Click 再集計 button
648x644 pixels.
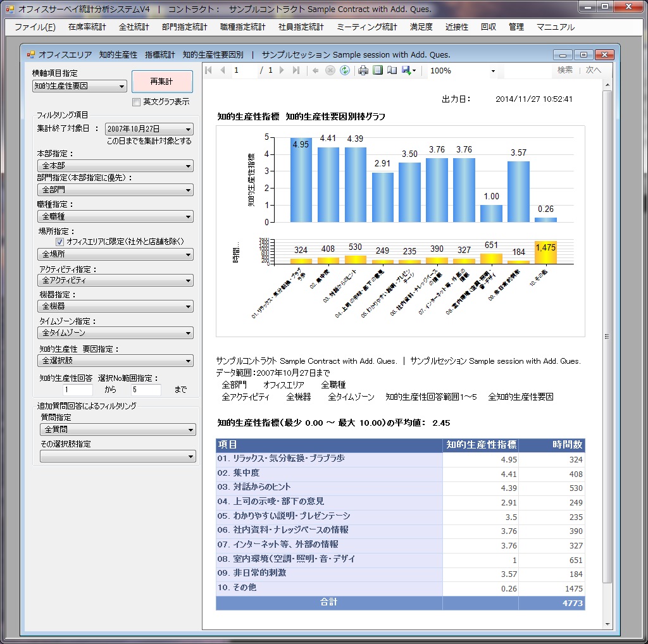coord(162,82)
